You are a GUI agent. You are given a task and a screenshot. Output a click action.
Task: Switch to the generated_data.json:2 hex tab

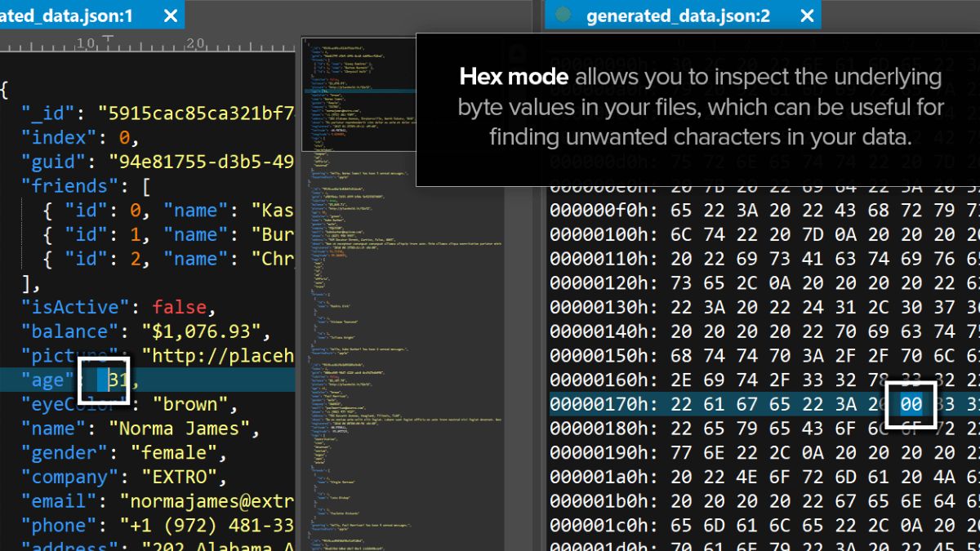click(x=677, y=16)
